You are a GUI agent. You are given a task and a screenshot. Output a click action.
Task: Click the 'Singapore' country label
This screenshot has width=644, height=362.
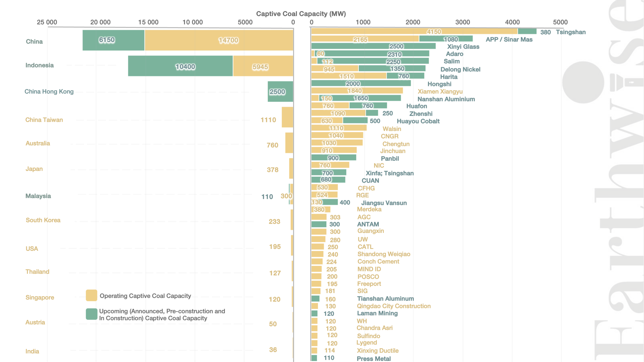[40, 298]
